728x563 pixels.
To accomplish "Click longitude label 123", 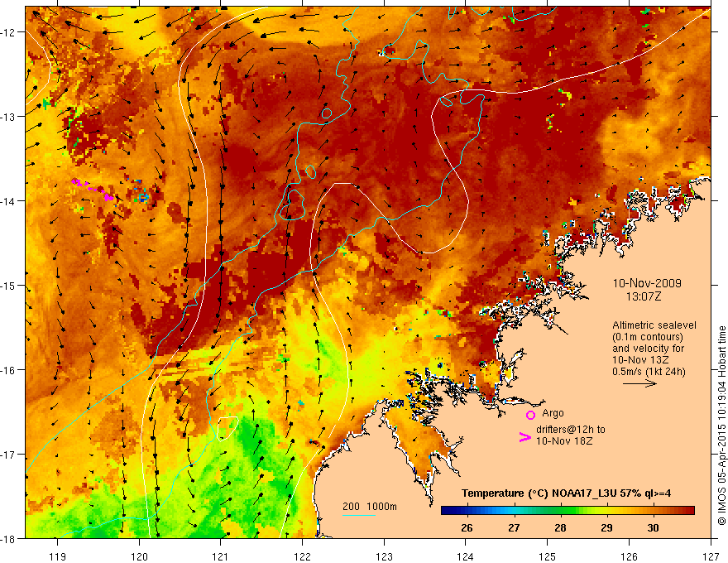I will pos(384,556).
